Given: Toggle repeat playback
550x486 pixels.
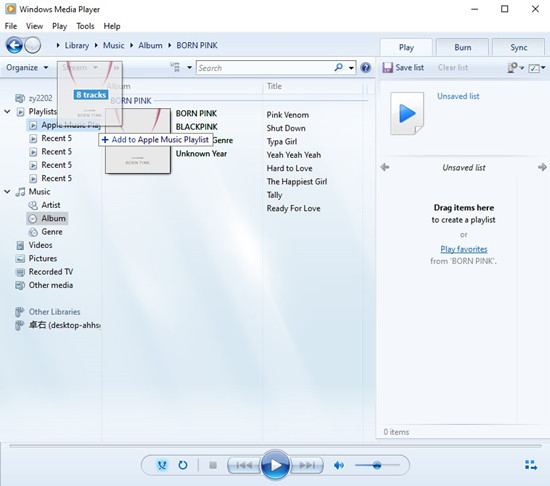Looking at the screenshot, I should tap(183, 465).
